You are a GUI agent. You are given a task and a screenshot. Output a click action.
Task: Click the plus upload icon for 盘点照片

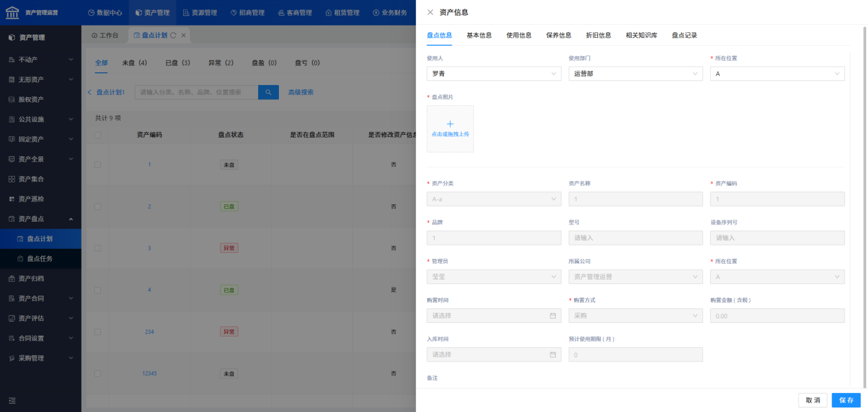(450, 124)
